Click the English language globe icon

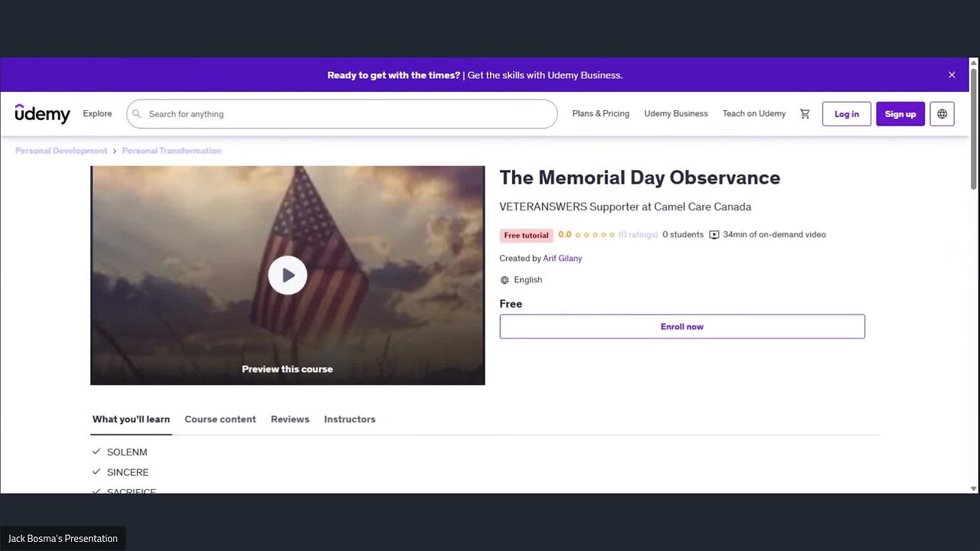coord(505,280)
